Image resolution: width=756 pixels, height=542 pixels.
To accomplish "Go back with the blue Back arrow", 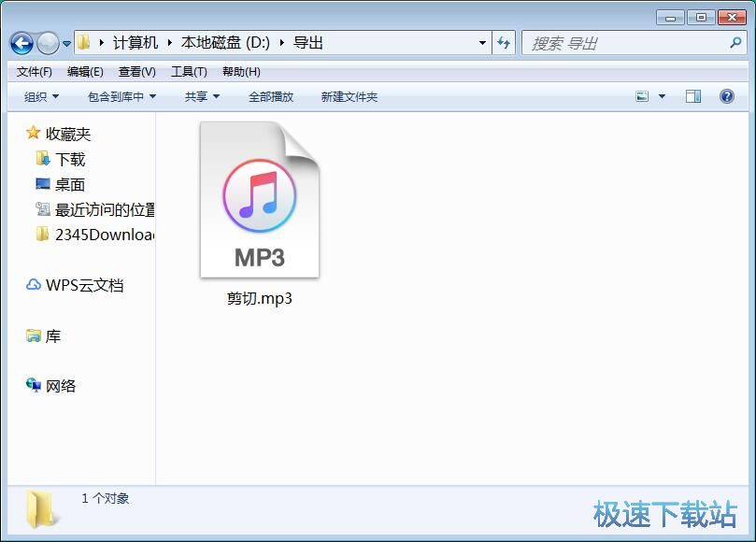I will point(21,43).
